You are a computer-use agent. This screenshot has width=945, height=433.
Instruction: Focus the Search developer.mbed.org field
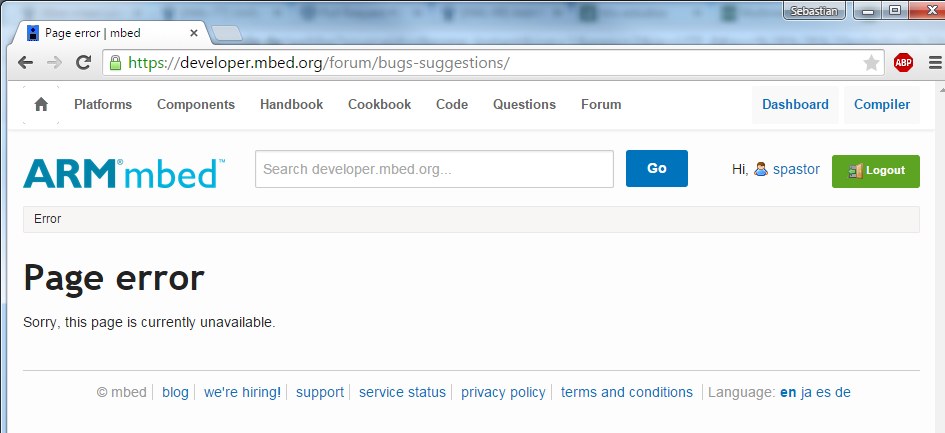click(x=434, y=169)
